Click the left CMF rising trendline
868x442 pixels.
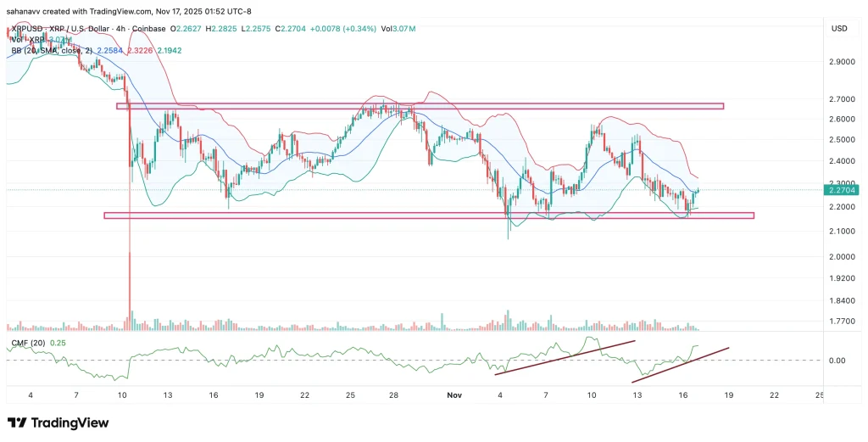point(565,356)
